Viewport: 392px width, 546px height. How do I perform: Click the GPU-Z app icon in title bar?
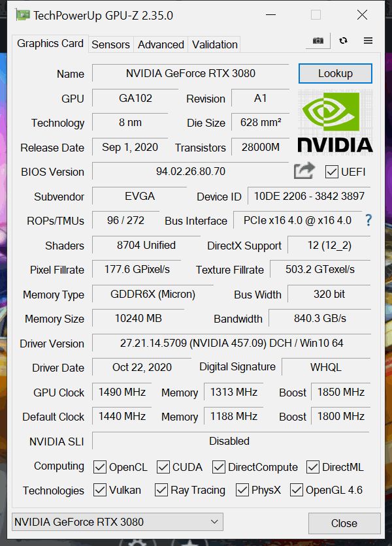click(23, 15)
